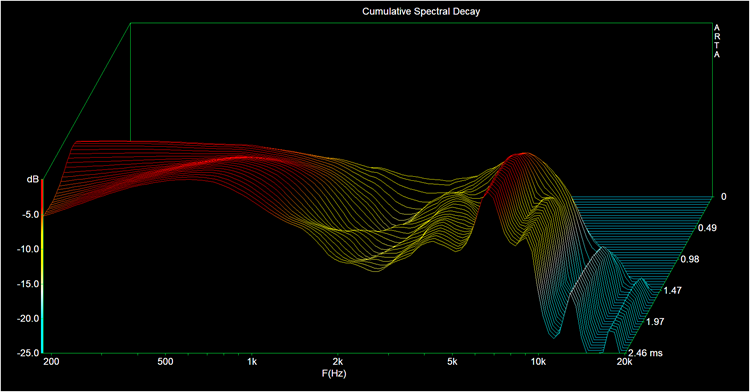Click the '200' frequency axis label

tap(51, 362)
